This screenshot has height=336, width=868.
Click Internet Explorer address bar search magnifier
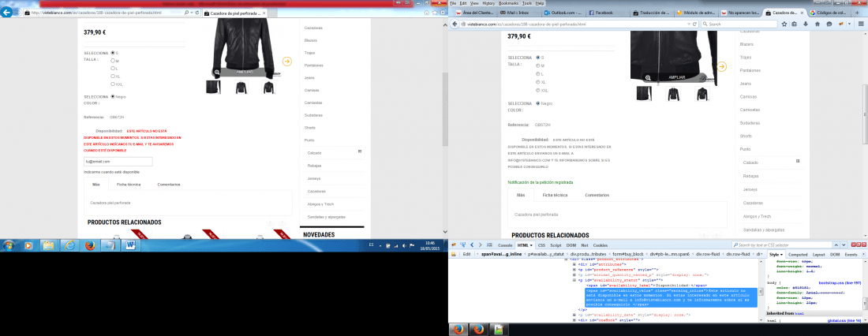click(x=185, y=12)
